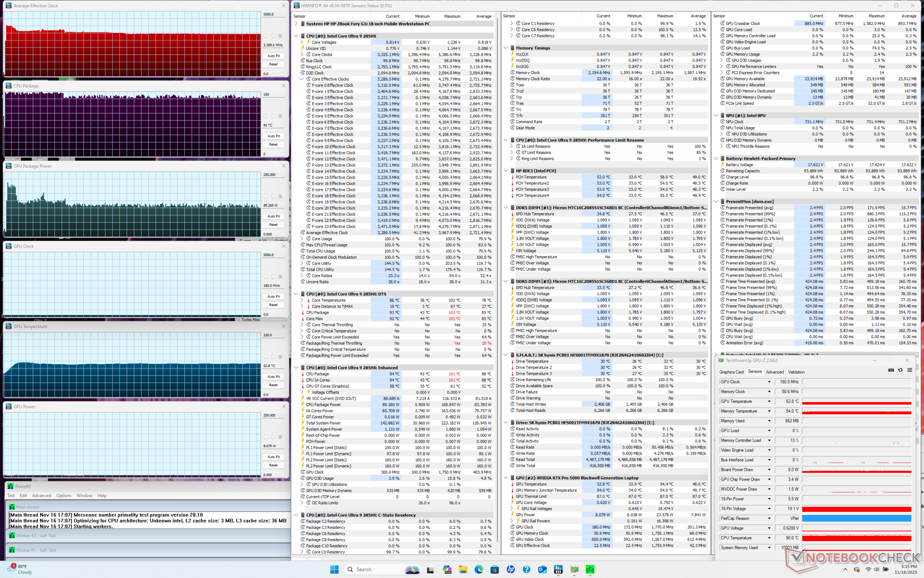Click the GPU-Z screenshot camera icon

pyautogui.click(x=891, y=370)
